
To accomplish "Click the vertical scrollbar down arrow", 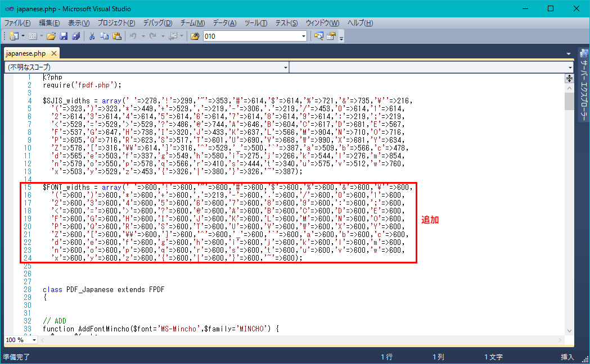I will 569,331.
